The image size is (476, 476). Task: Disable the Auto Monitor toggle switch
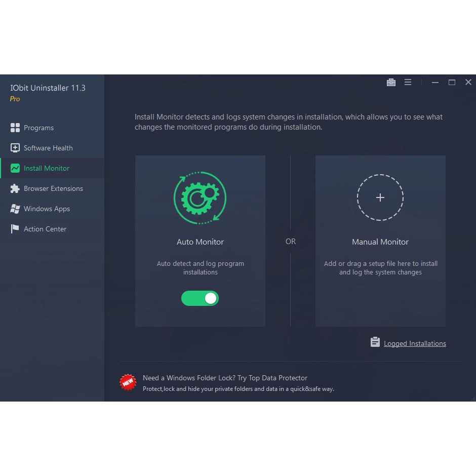(200, 298)
